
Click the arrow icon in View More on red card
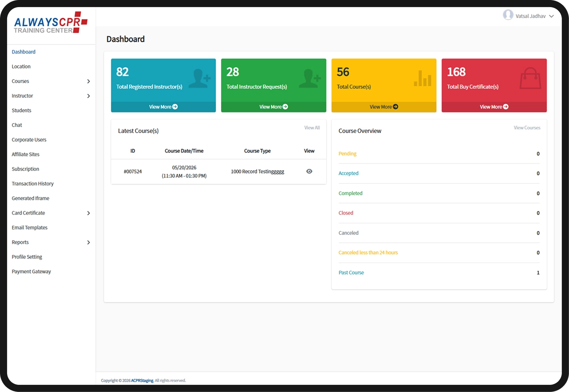click(506, 107)
